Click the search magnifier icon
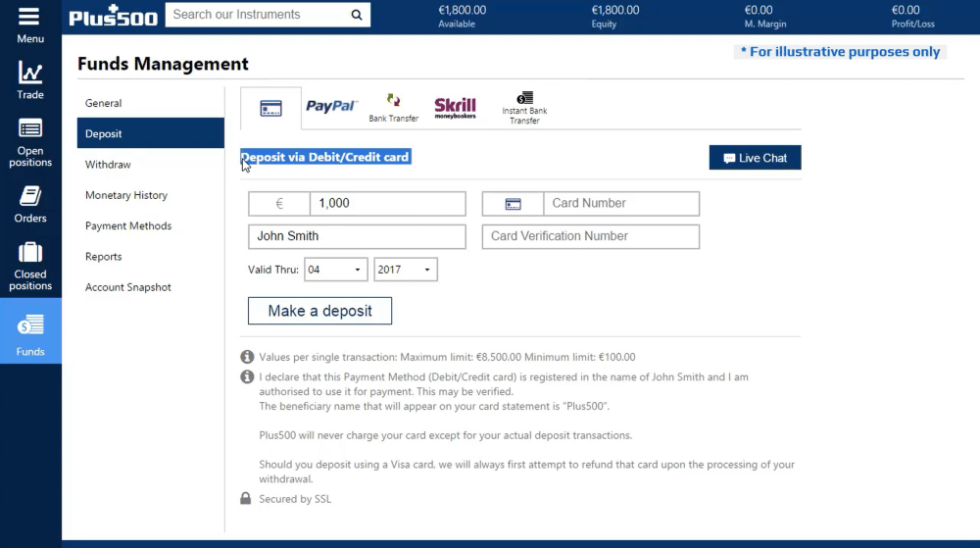The height and width of the screenshot is (548, 980). click(x=357, y=15)
